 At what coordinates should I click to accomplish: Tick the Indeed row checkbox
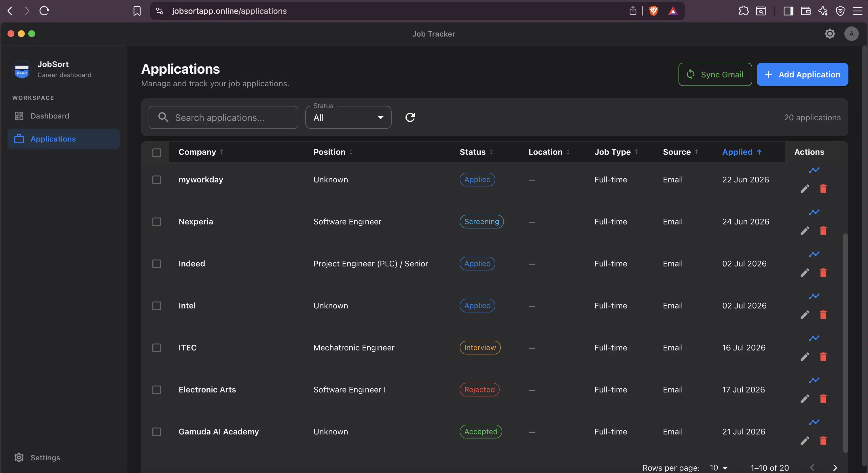tap(156, 264)
